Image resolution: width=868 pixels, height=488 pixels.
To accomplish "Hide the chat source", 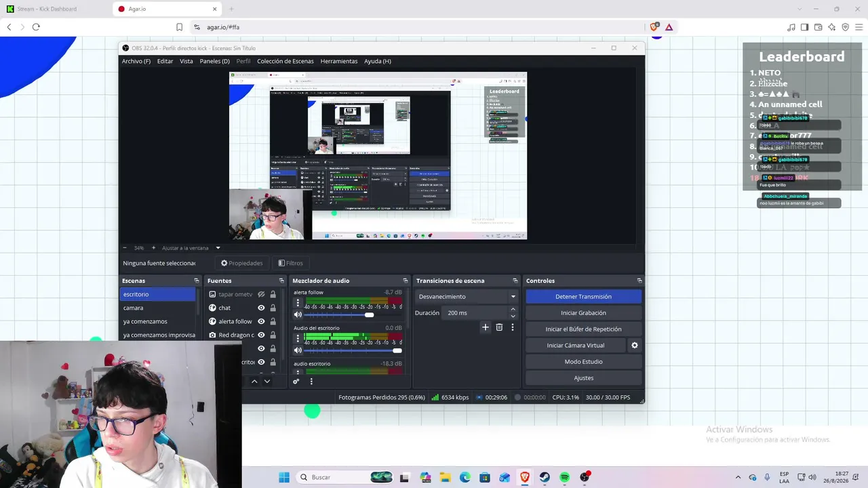I will pyautogui.click(x=261, y=308).
